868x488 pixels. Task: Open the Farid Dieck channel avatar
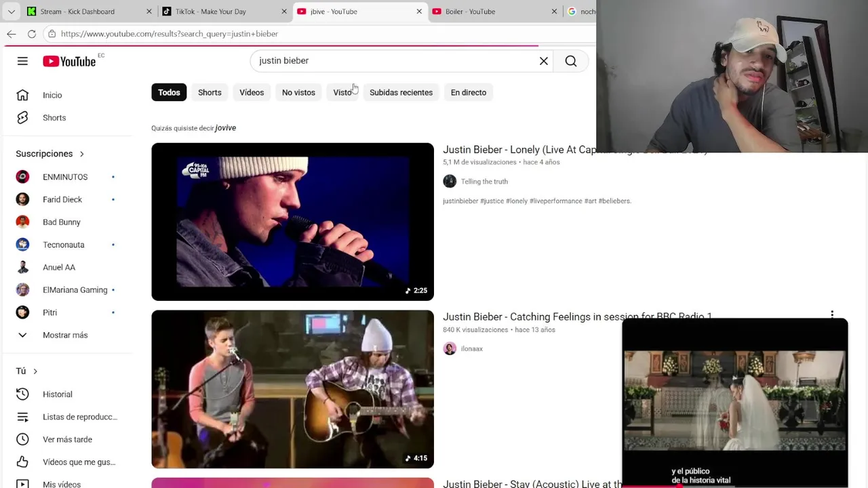click(x=22, y=199)
